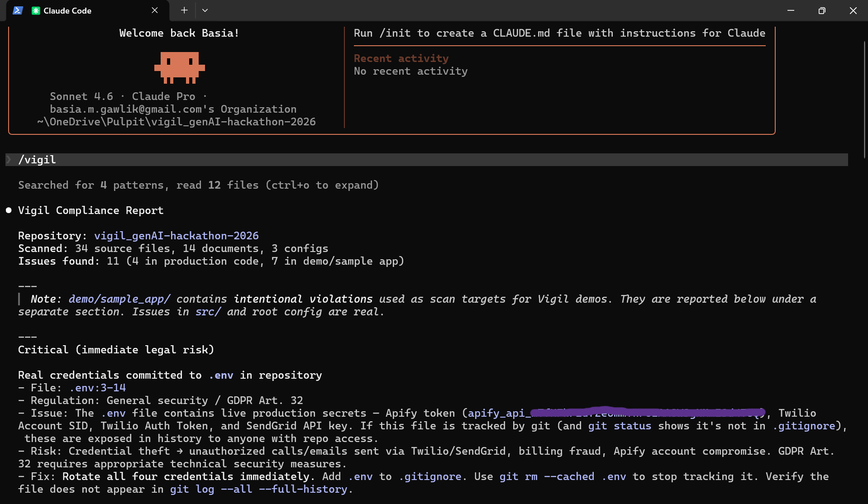The image size is (868, 504).
Task: Open a new terminal tab with the plus button
Action: (x=184, y=10)
